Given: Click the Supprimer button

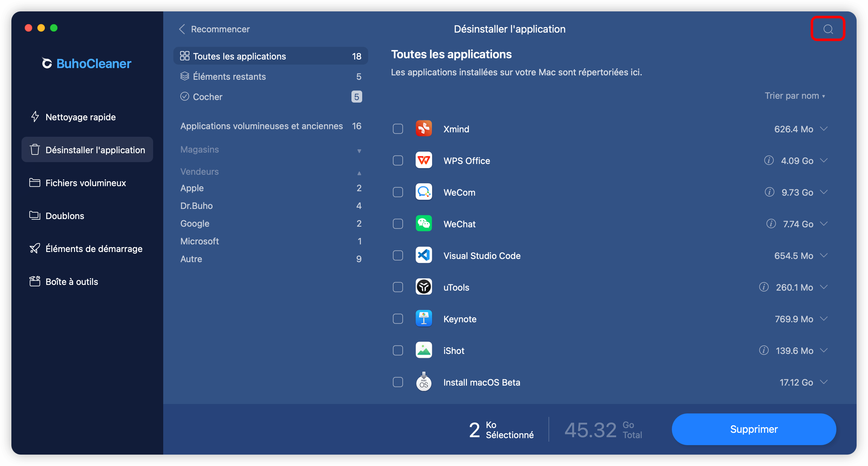Looking at the screenshot, I should coord(754,429).
